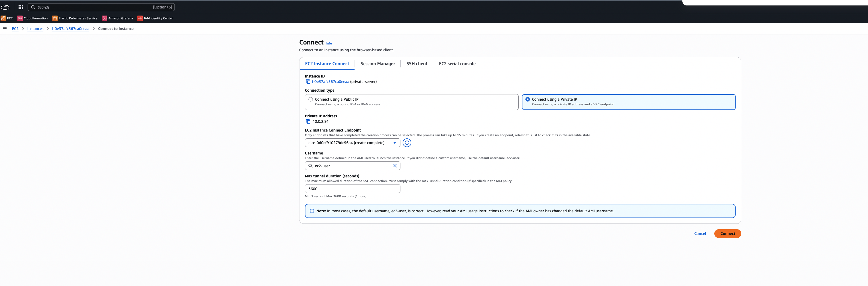Image resolution: width=868 pixels, height=286 pixels.
Task: Open the Info link beside Connect
Action: coord(329,43)
